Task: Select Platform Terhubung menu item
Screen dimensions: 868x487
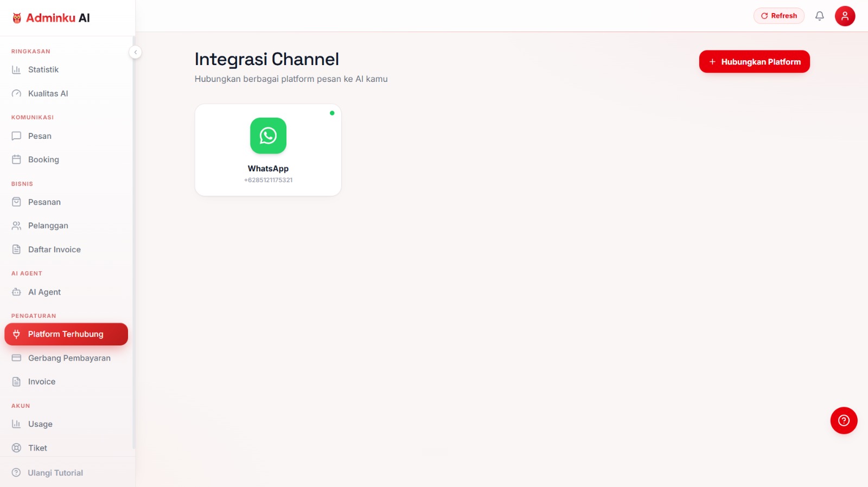Action: click(66, 334)
